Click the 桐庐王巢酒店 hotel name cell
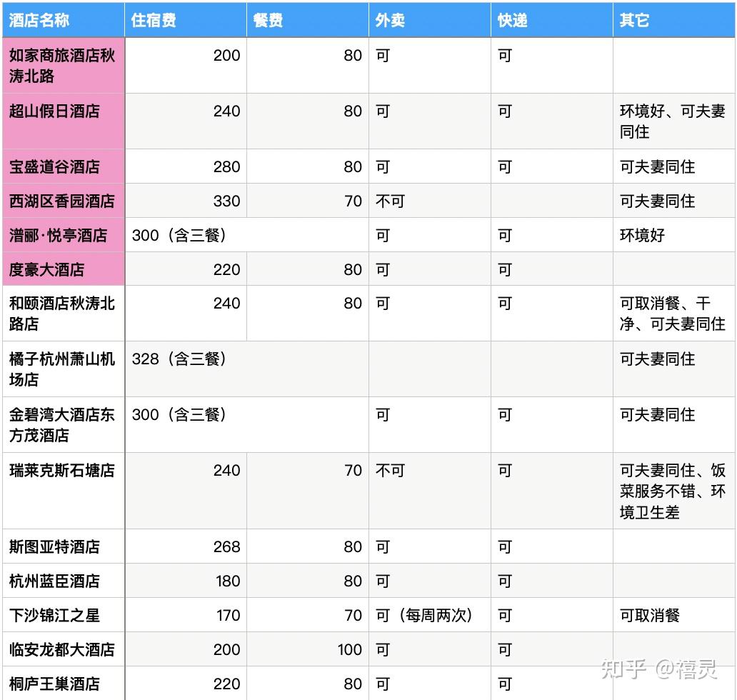737x700 pixels. 64,683
